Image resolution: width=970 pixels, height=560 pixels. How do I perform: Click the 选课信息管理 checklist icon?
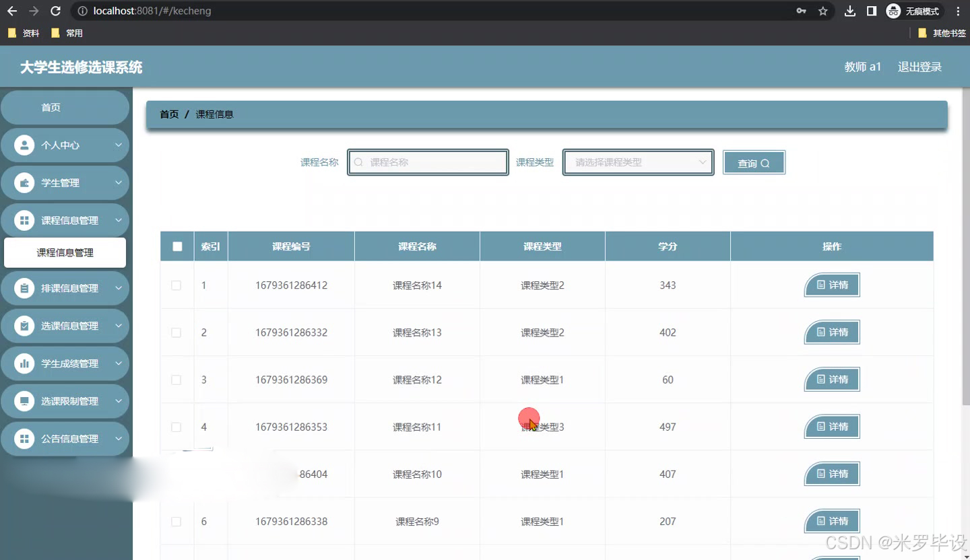(24, 326)
